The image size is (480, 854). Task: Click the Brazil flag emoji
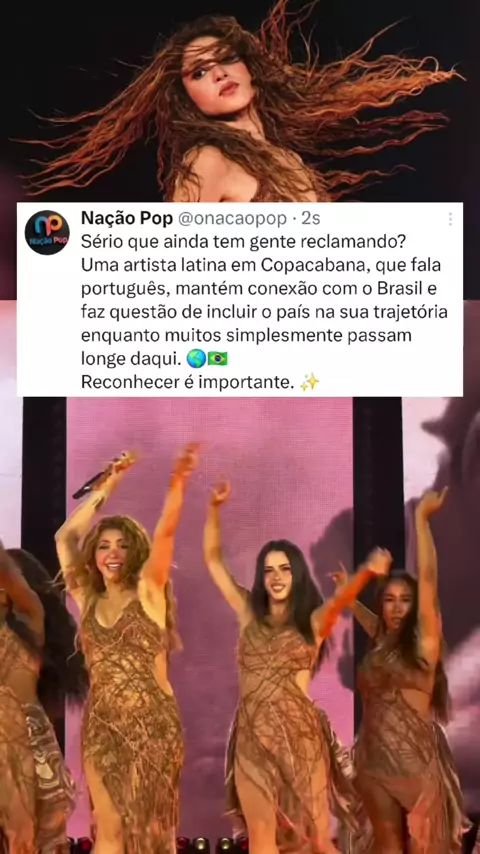pos(217,358)
